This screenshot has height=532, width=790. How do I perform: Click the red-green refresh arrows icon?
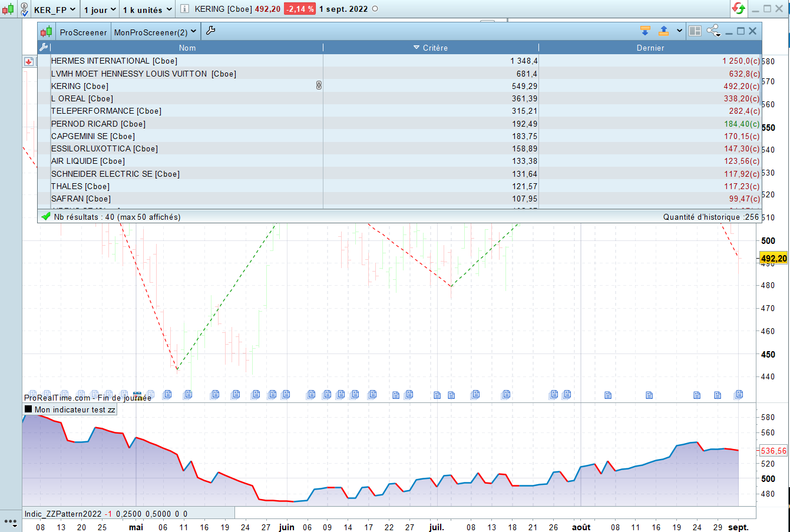[x=738, y=9]
